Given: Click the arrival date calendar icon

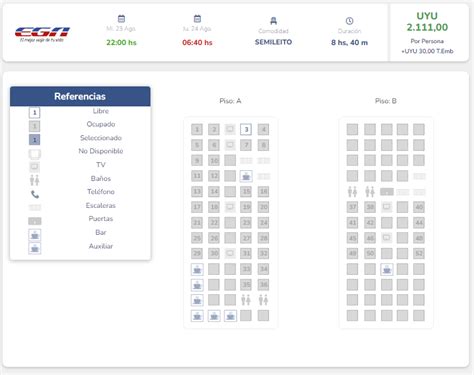Looking at the screenshot, I should tap(197, 19).
